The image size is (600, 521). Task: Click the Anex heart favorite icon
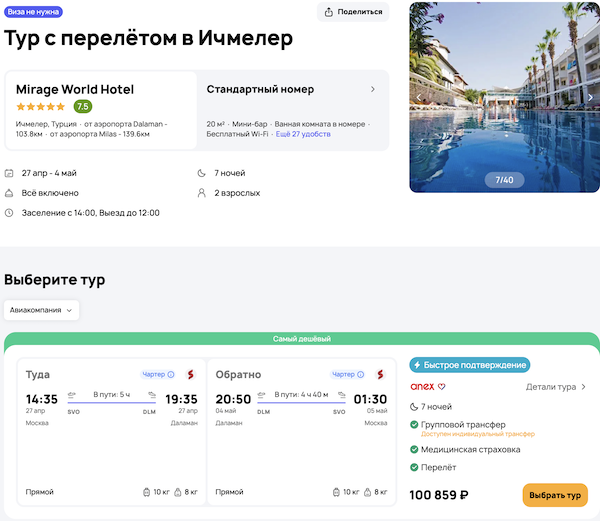(x=441, y=387)
